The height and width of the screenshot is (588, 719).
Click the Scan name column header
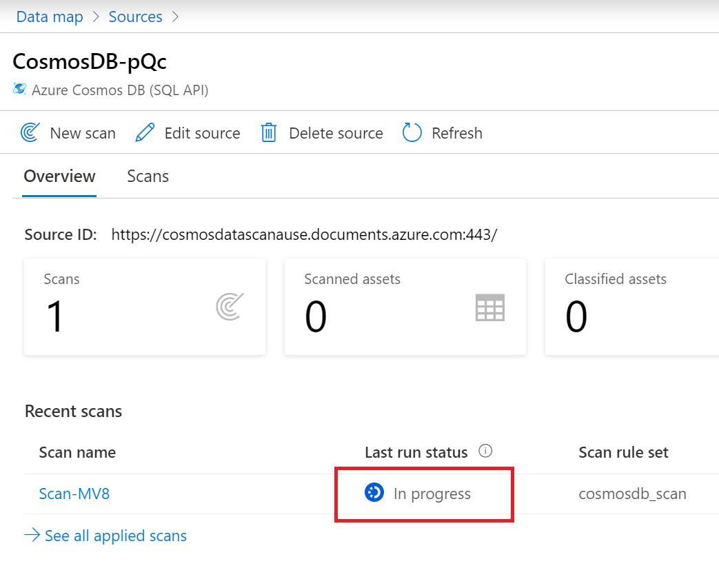pos(77,452)
